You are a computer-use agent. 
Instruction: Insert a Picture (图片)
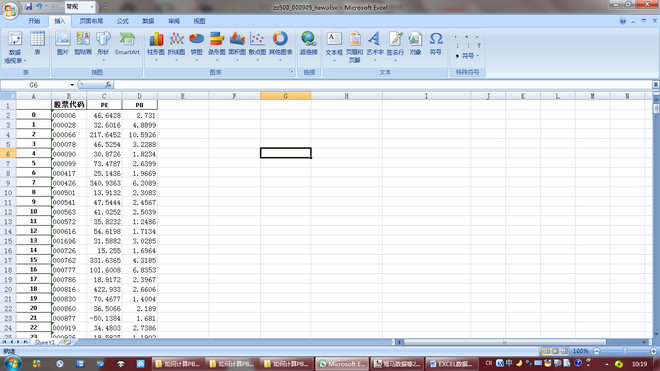click(62, 43)
